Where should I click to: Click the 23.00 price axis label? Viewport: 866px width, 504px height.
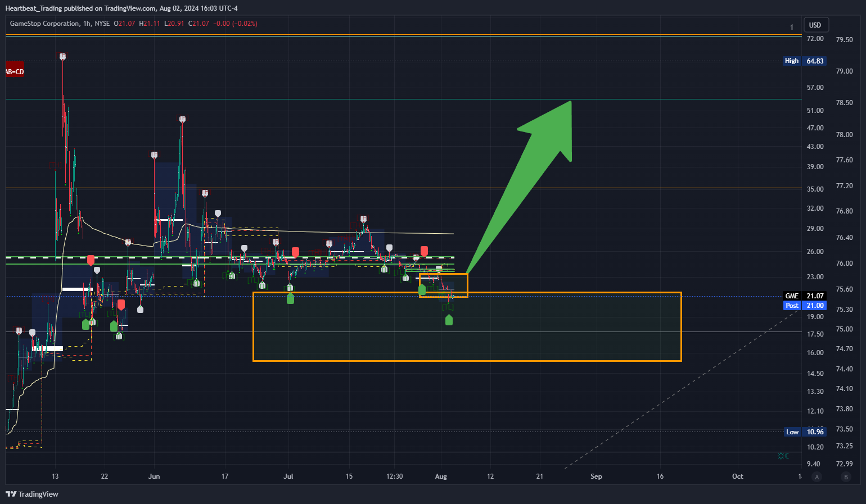pos(815,277)
